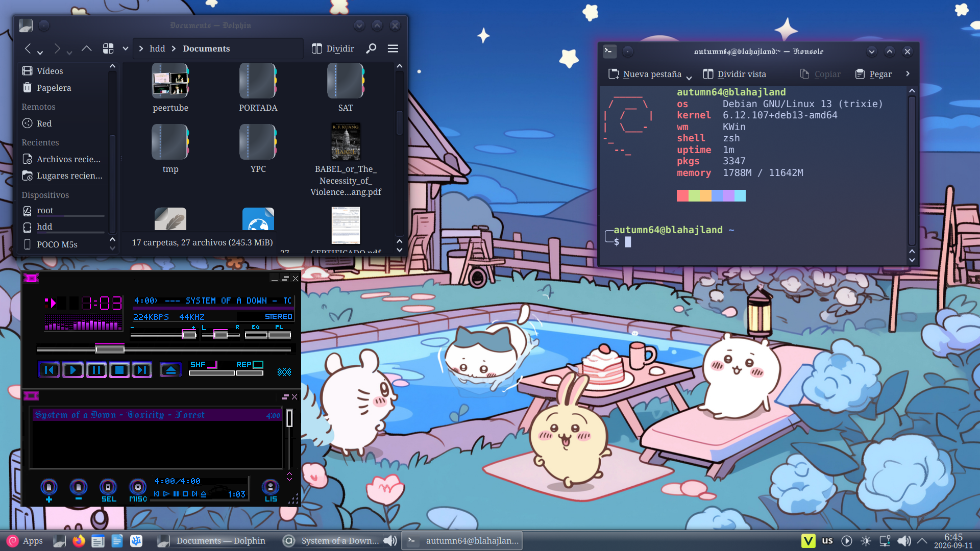The width and height of the screenshot is (980, 551).
Task: Click the Pegar button in Konsole
Action: tap(874, 74)
